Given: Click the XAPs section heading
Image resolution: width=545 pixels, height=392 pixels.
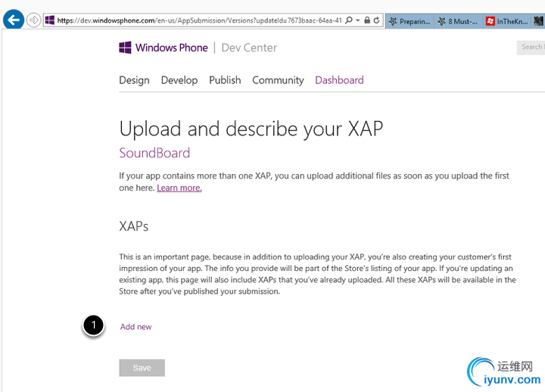Looking at the screenshot, I should point(134,226).
